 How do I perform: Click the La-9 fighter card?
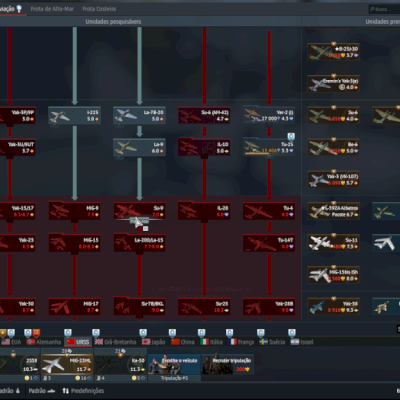pos(139,147)
